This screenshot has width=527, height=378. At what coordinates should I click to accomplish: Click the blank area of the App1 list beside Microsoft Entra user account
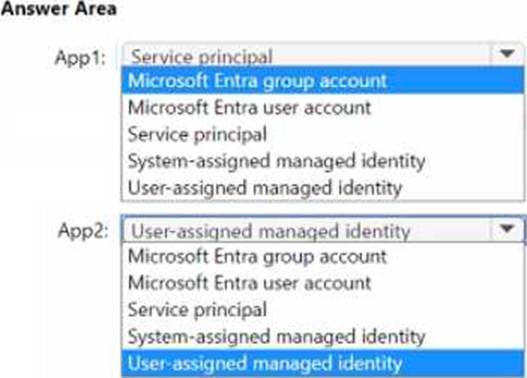pyautogui.click(x=447, y=108)
